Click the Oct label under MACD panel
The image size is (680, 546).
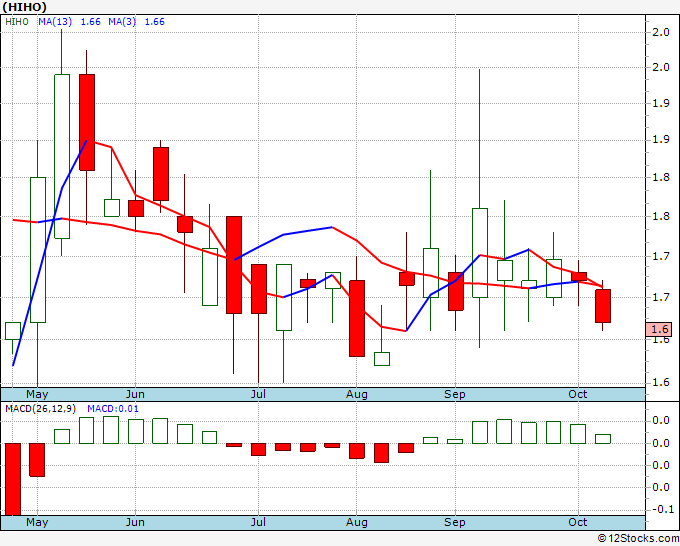coord(578,522)
